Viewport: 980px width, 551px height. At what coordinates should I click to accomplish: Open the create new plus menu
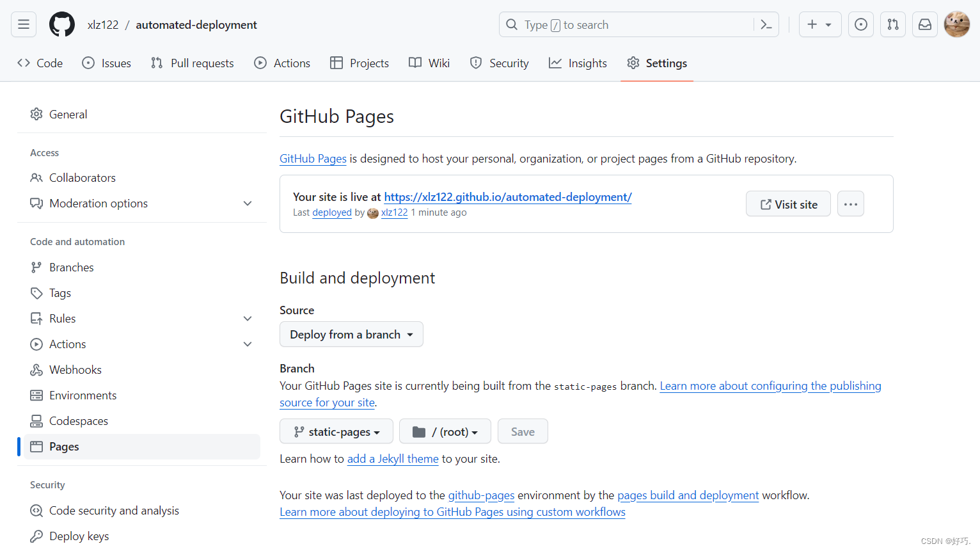point(820,24)
